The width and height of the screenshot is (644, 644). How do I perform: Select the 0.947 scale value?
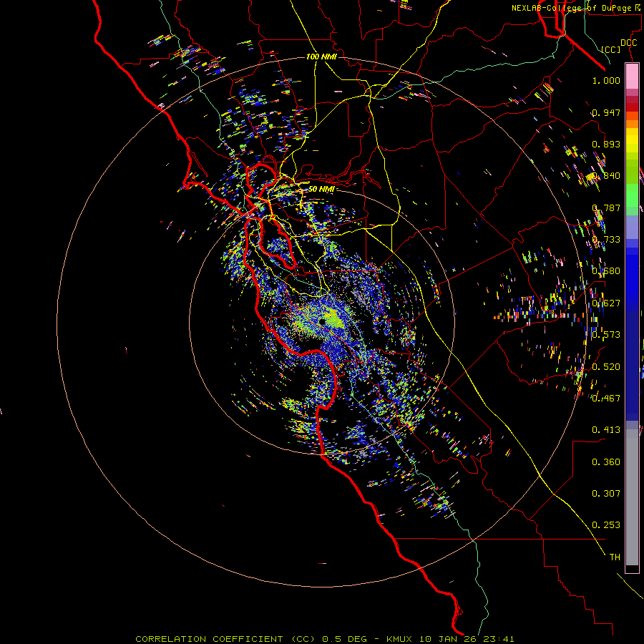606,112
